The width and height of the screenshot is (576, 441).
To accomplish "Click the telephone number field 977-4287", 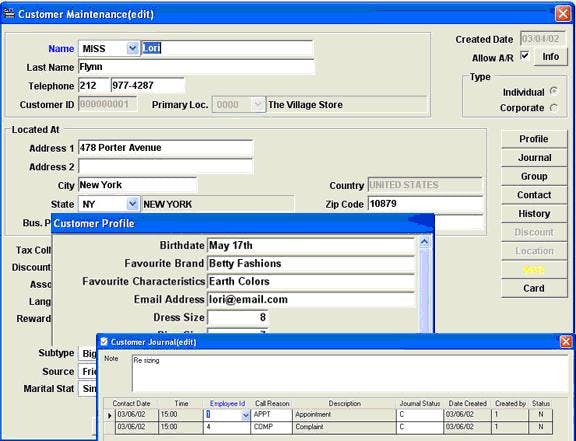I will click(x=147, y=86).
